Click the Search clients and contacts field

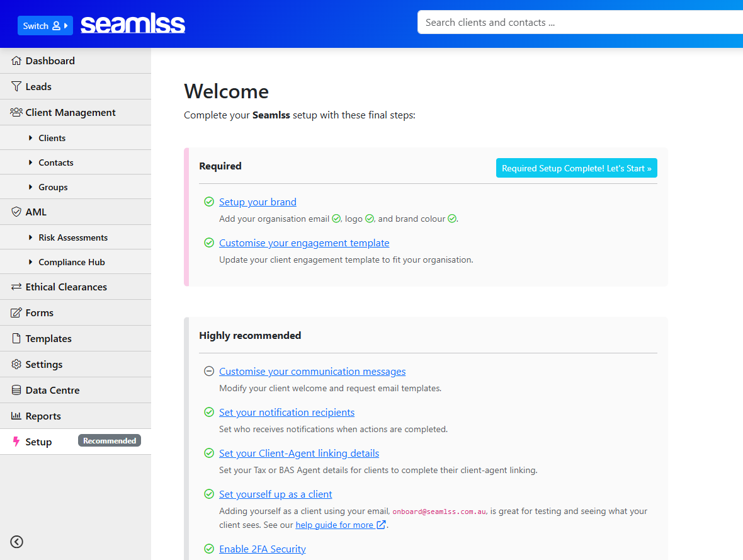coord(580,22)
